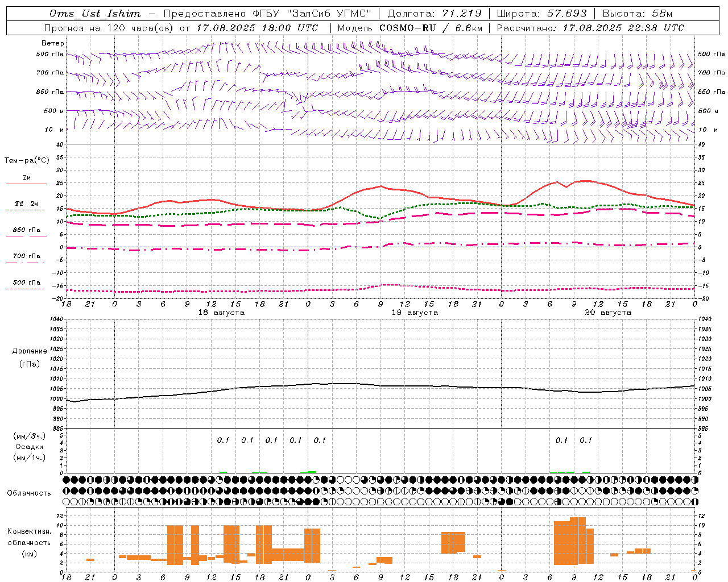Viewport: 728px width, 582px height.
Task: Click the '19 августа' date label
Action: [x=415, y=313]
